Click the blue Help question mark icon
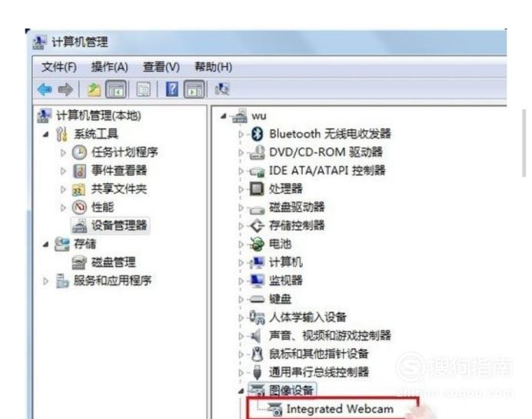Screen dimensions: 532x419 tap(172, 89)
